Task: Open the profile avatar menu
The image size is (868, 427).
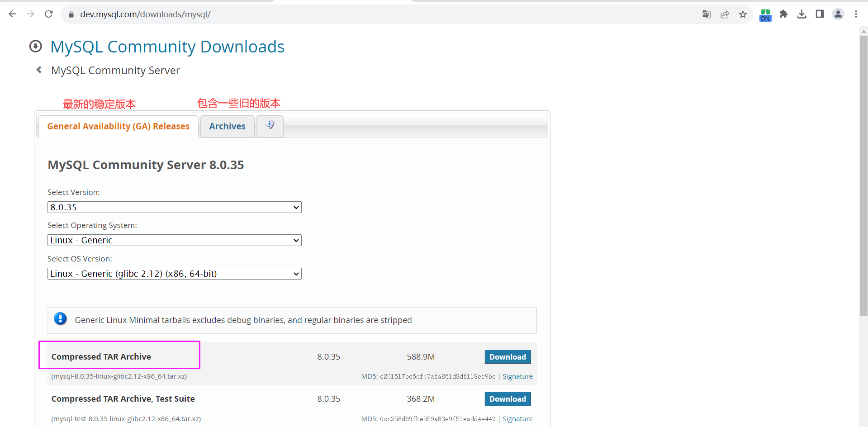Action: tap(838, 14)
